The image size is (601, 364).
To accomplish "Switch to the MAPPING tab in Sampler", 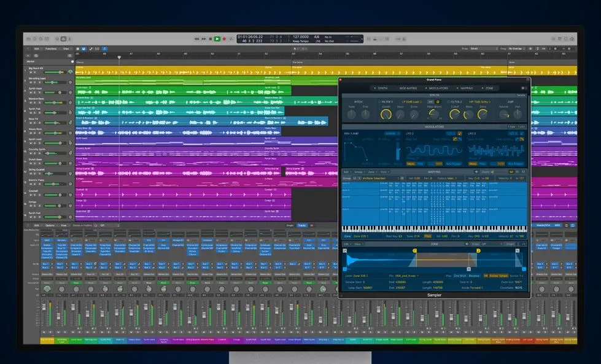I will [x=465, y=88].
